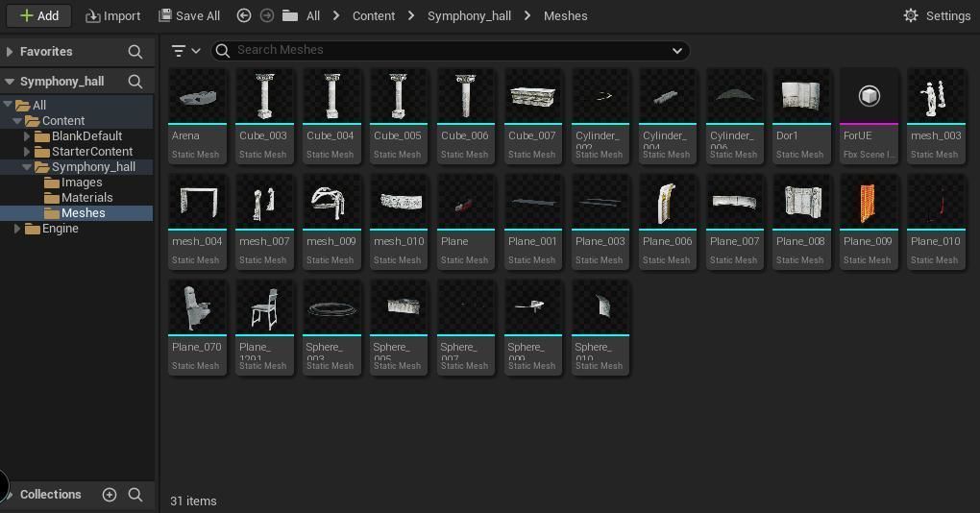The width and height of the screenshot is (980, 513).
Task: Select the mesh_010 static mesh
Action: [400, 222]
